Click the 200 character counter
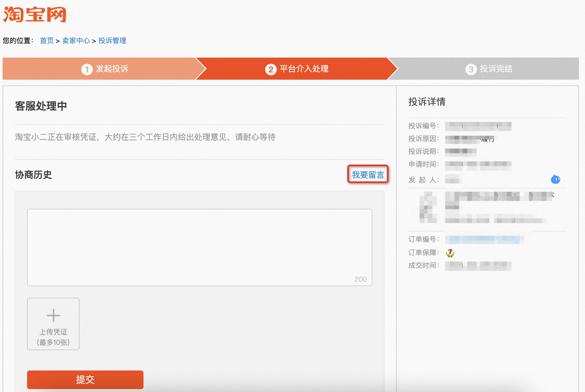585x392 pixels. coord(361,279)
